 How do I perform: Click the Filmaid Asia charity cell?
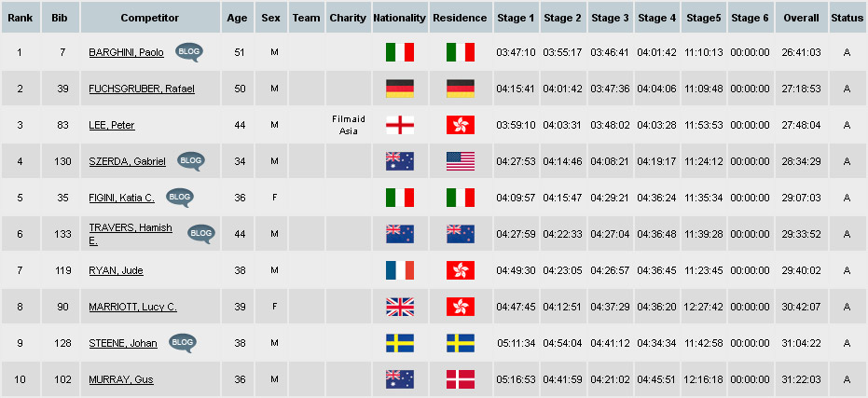coord(348,125)
